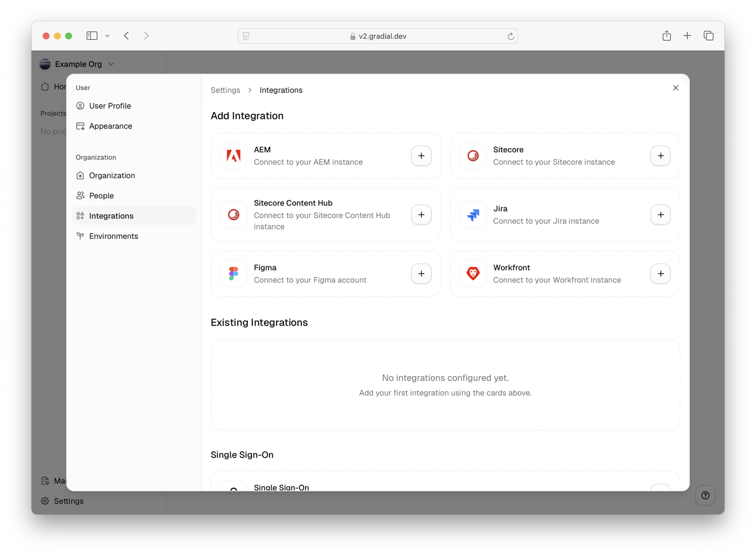The image size is (756, 556).
Task: Switch to Appearance settings
Action: click(x=110, y=126)
